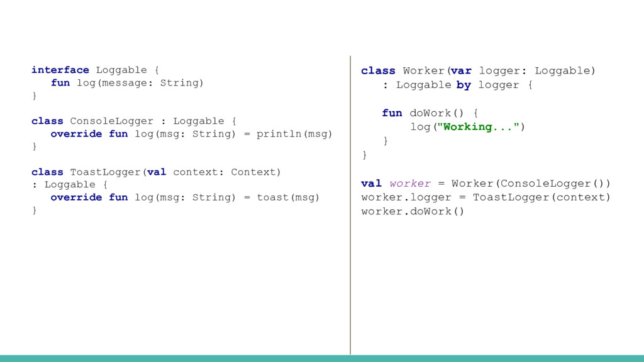The width and height of the screenshot is (644, 362).
Task: Click the 'class ConsoleLogger : Loggable {' line
Action: (133, 121)
